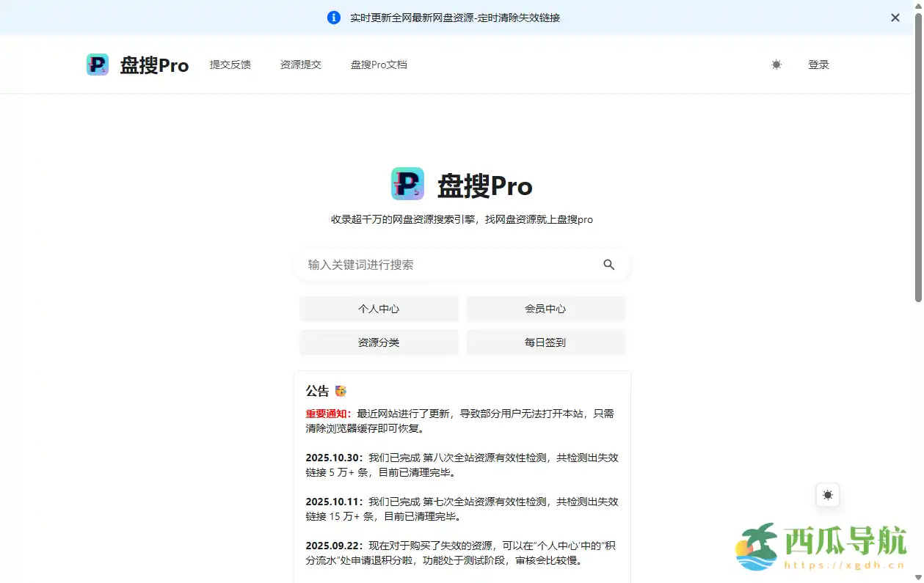Open 盘搜Pro文档 in the navigation bar
Image resolution: width=924 pixels, height=583 pixels.
(x=379, y=65)
